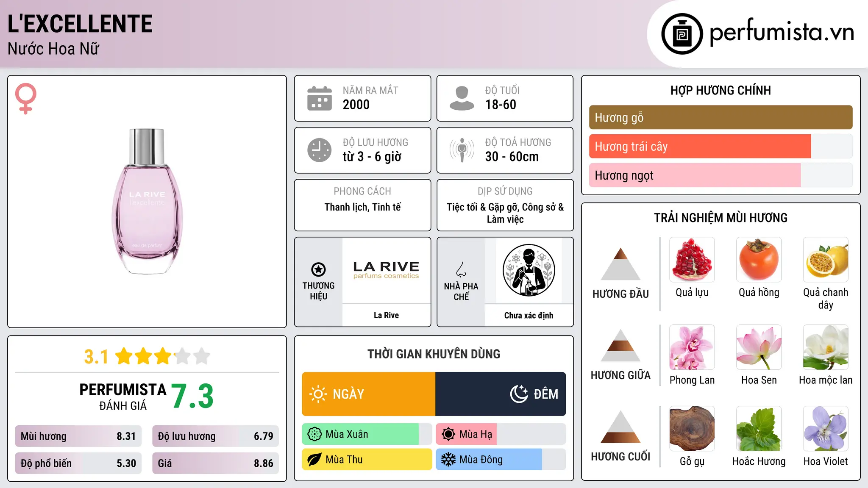
Task: Click the Hợp hương chính heading
Action: (x=721, y=90)
